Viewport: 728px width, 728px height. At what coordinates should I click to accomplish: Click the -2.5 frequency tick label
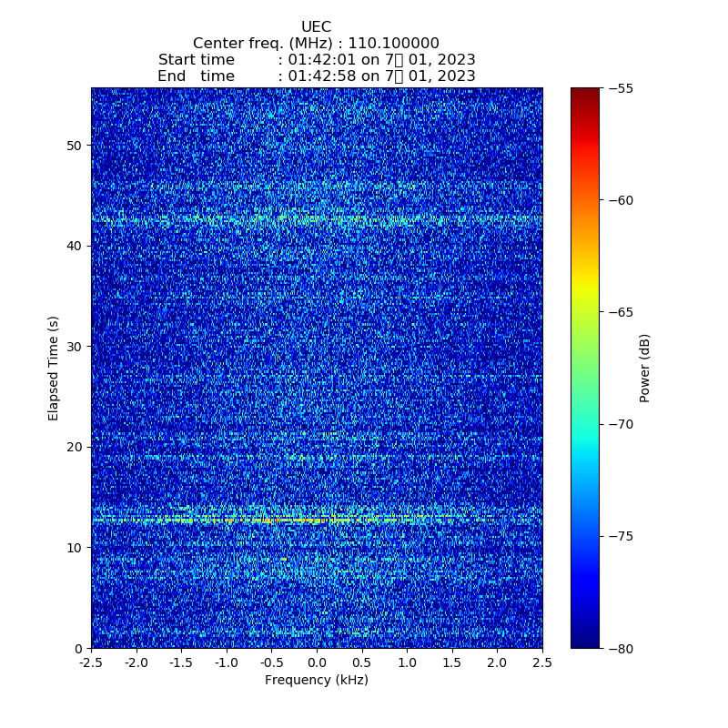(91, 662)
